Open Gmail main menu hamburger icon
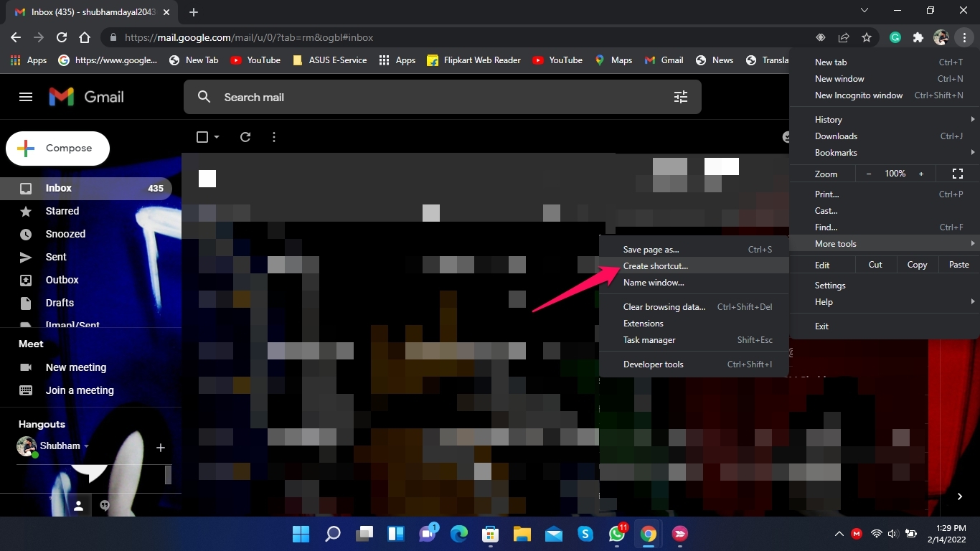 click(x=26, y=97)
